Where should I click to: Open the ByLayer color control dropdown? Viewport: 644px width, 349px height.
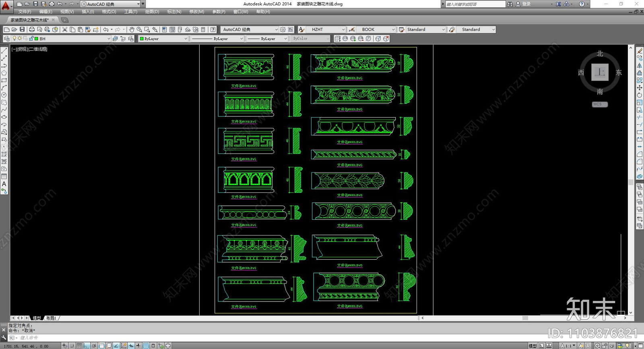coord(186,39)
